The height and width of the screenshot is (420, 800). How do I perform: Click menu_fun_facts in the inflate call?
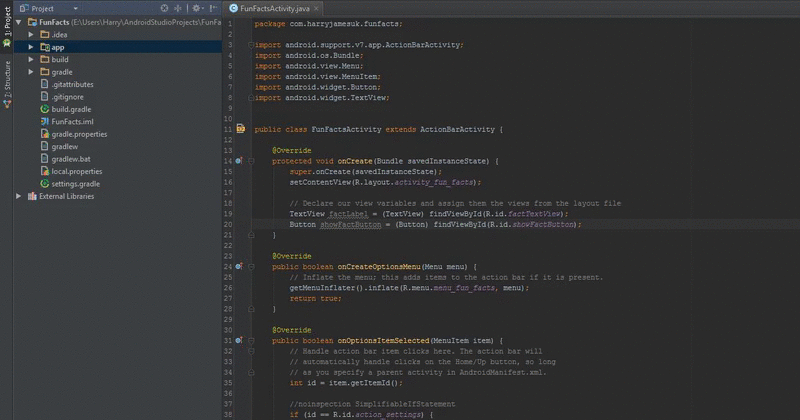[464, 288]
